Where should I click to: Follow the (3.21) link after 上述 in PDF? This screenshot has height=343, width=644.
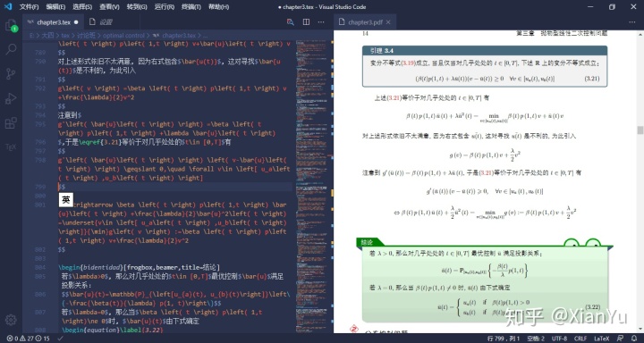click(x=394, y=98)
